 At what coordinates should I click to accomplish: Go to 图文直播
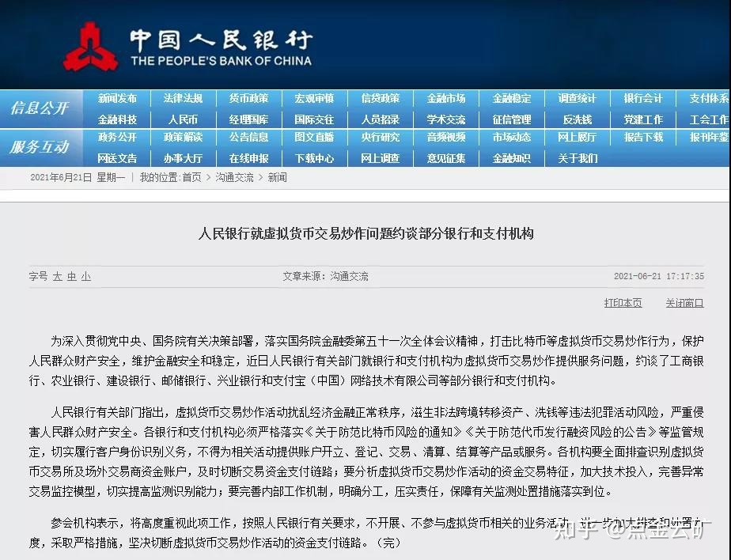[314, 137]
